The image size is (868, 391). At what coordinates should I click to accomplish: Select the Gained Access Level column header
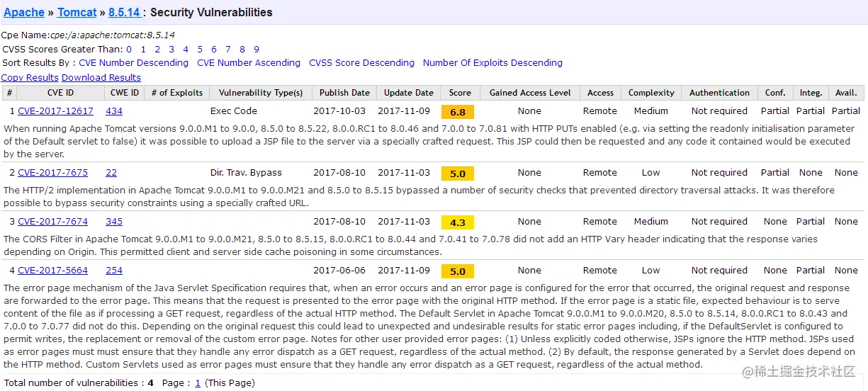pyautogui.click(x=530, y=93)
